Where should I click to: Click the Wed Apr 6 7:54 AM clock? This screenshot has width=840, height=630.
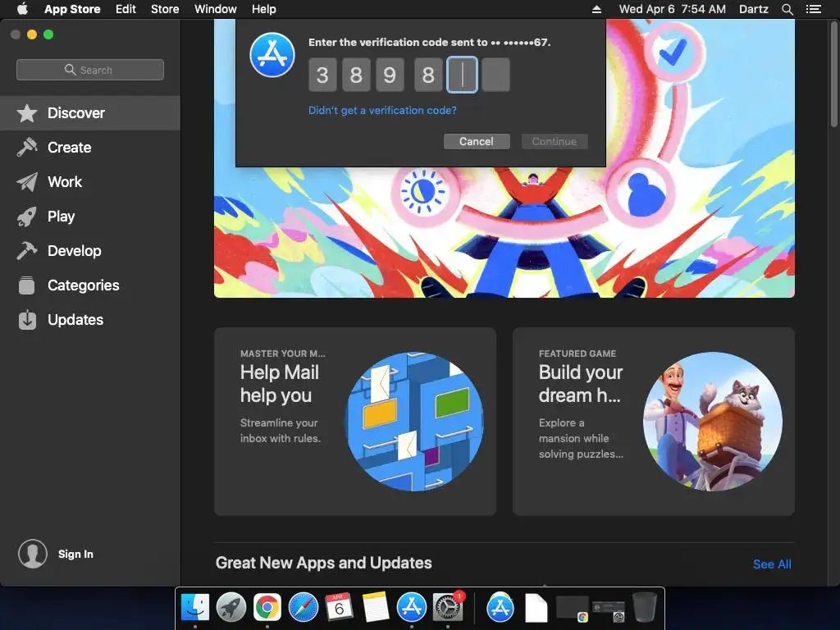tap(673, 9)
